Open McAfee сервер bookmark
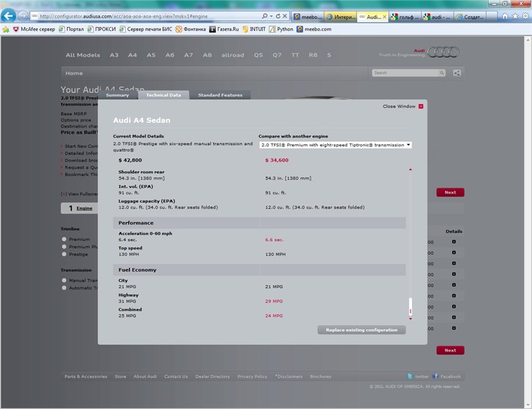Viewport: 532px width, 409px height. (34, 29)
